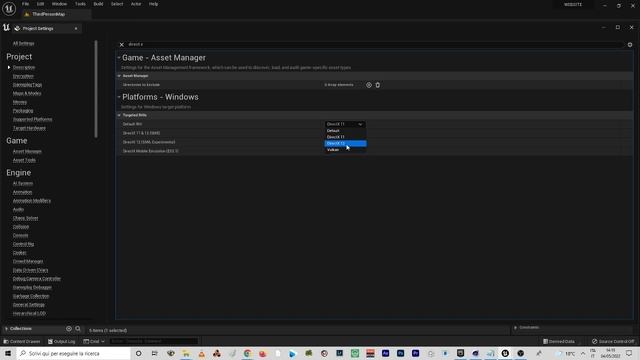Add a new collection with plus icon
This screenshot has width=640, height=360.
(69, 329)
